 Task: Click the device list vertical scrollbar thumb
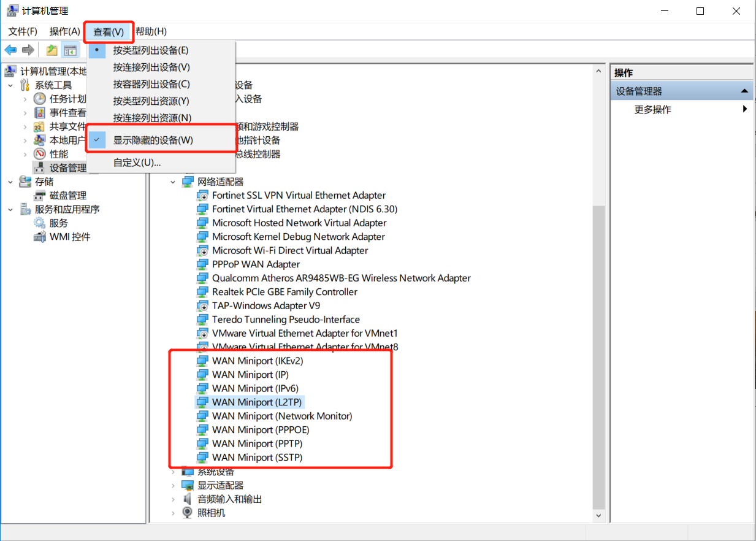(599, 358)
